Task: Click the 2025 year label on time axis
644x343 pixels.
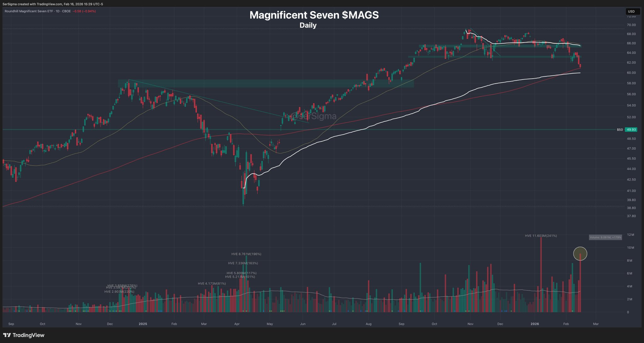Action: pos(143,324)
